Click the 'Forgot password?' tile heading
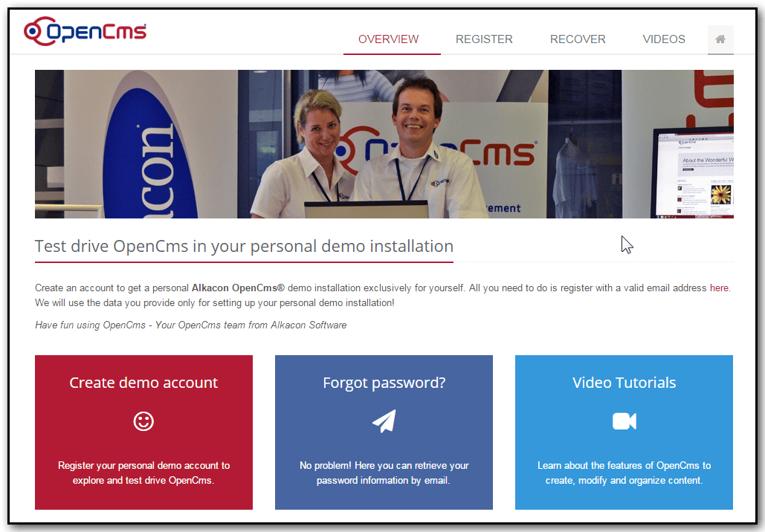The image size is (765, 532). pyautogui.click(x=384, y=383)
